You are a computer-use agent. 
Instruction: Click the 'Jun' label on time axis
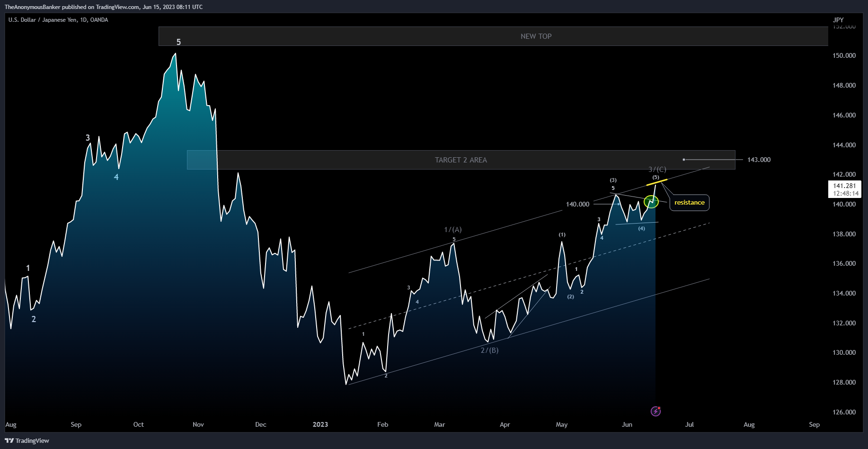627,424
